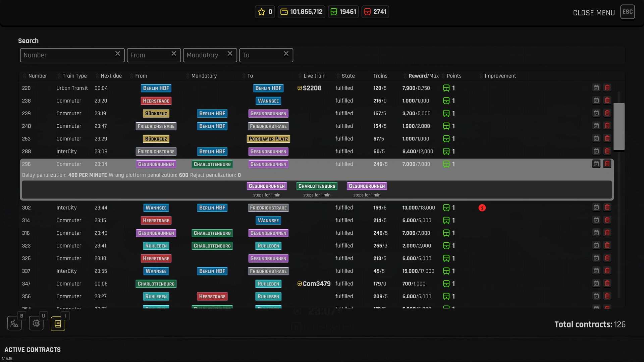Select the Number column header to sort
The width and height of the screenshot is (644, 362).
pyautogui.click(x=38, y=75)
